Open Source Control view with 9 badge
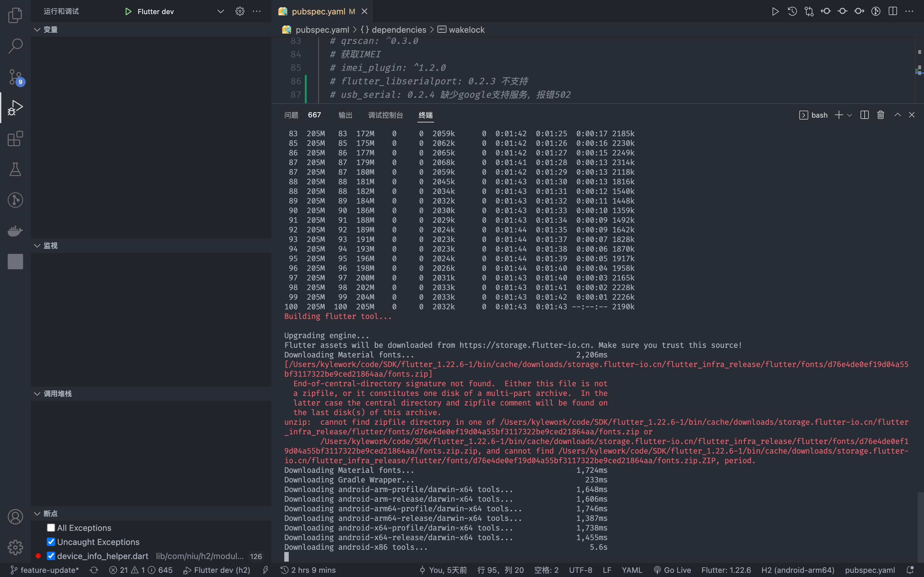This screenshot has width=924, height=577. point(15,77)
